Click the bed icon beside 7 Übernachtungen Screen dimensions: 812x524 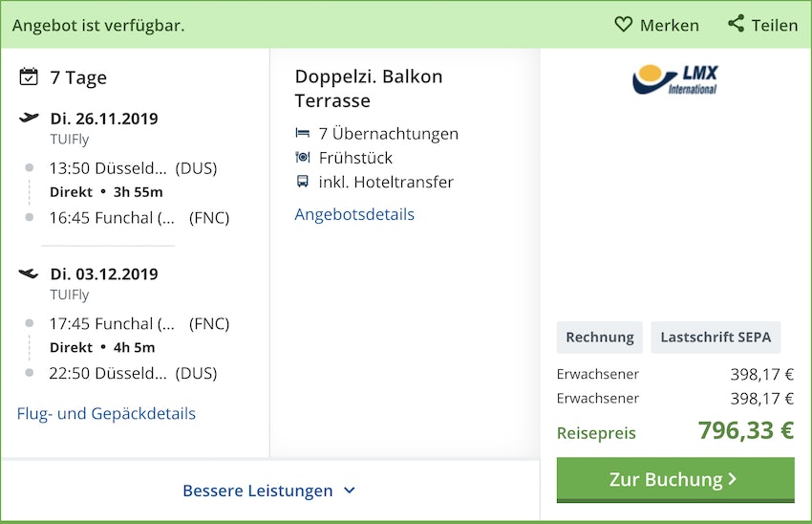(303, 133)
